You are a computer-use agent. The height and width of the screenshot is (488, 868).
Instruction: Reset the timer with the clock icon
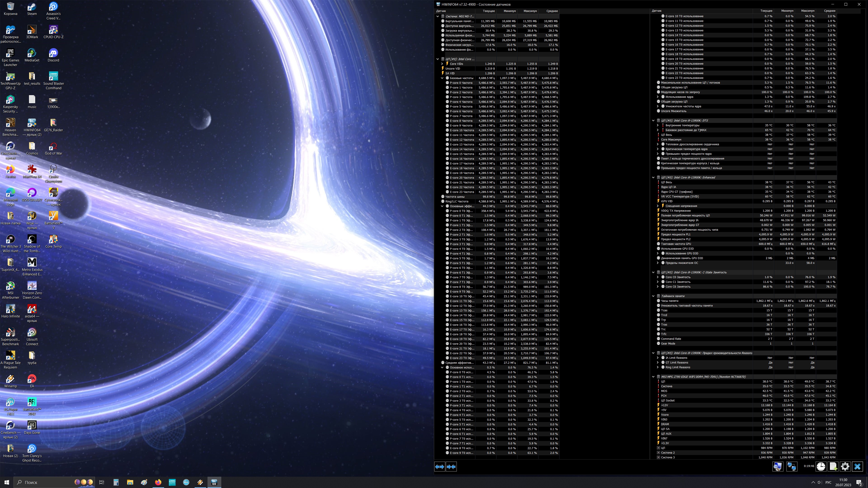821,467
